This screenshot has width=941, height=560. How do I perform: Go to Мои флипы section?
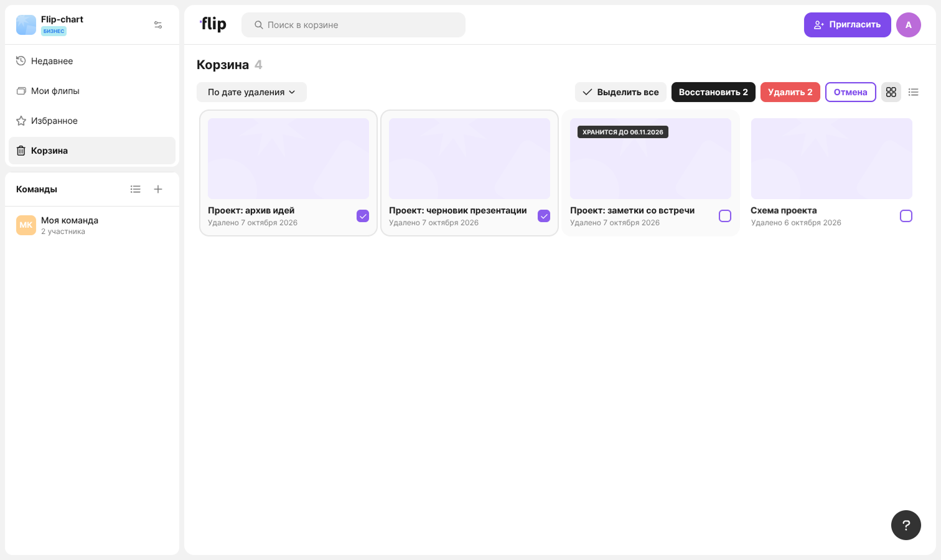92,91
